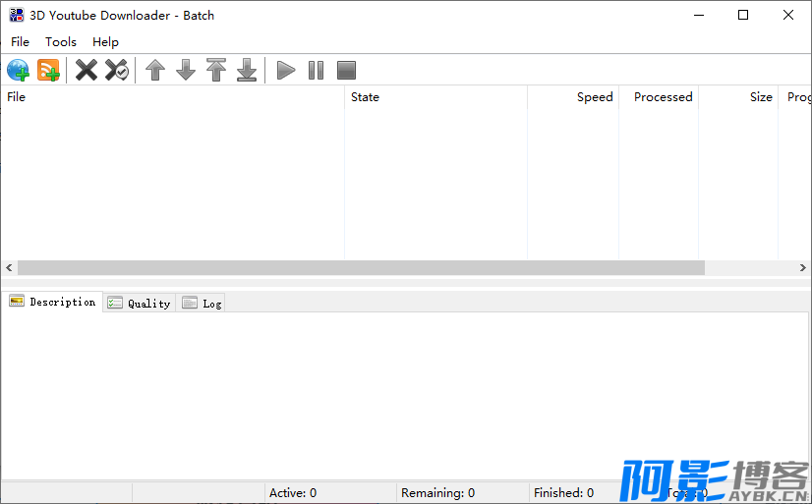Open the File menu
Screen dimensions: 812x504
click(21, 42)
